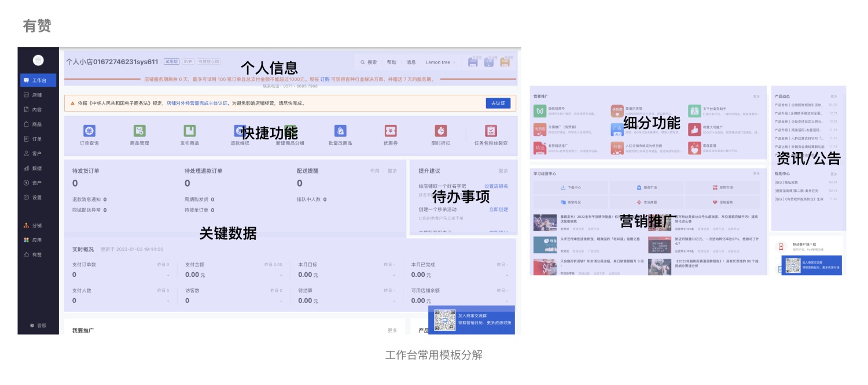
Task: Click 更多 in the 产品动态 panel
Action: (x=834, y=96)
